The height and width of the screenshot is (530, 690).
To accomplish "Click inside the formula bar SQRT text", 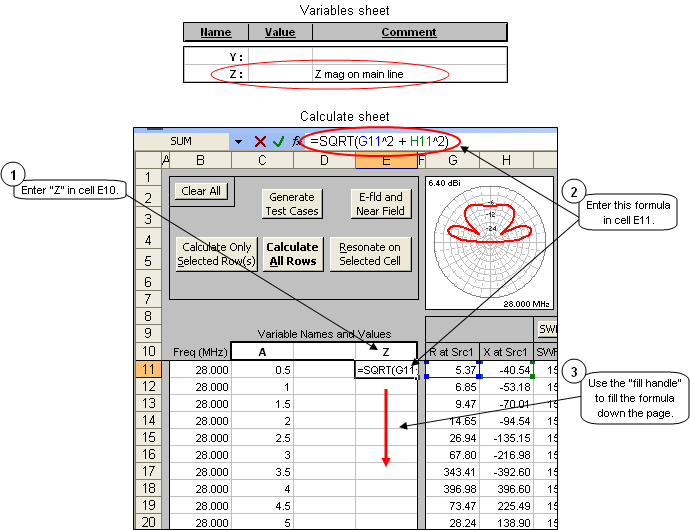I will 380,141.
